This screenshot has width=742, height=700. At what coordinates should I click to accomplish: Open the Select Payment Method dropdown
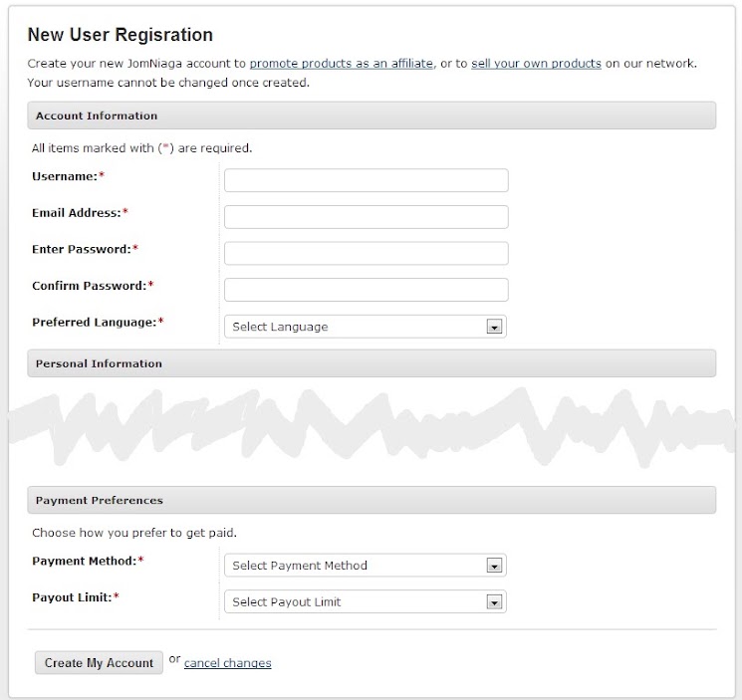[356, 566]
